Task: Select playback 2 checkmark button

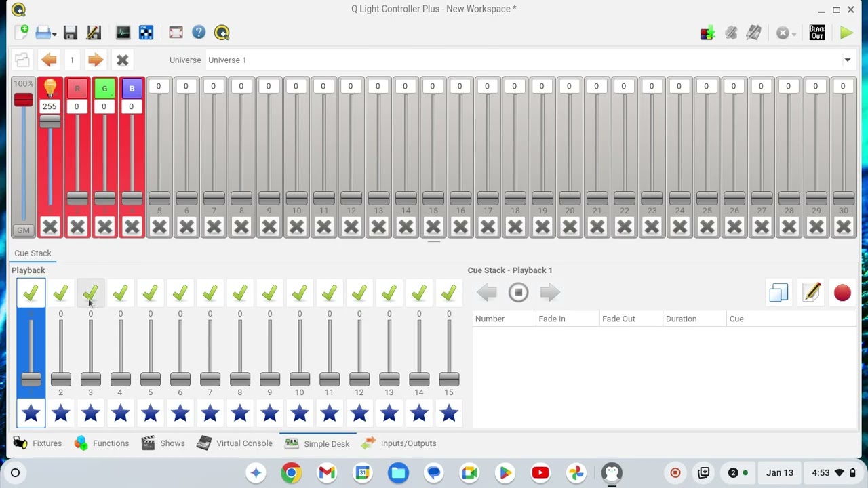Action: coord(60,293)
